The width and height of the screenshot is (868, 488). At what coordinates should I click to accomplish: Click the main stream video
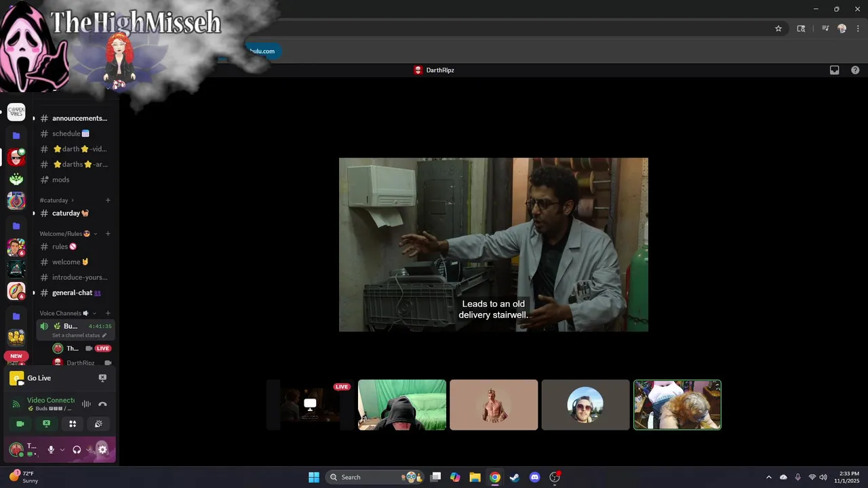click(x=494, y=245)
